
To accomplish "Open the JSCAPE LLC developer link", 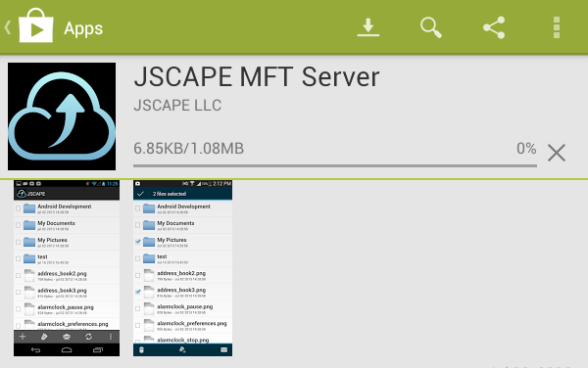I will coord(177,105).
